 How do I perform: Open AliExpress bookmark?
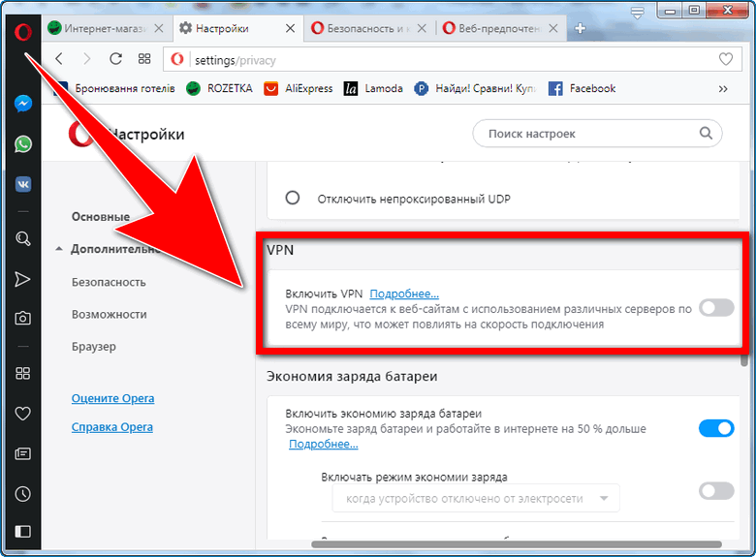coord(299,88)
